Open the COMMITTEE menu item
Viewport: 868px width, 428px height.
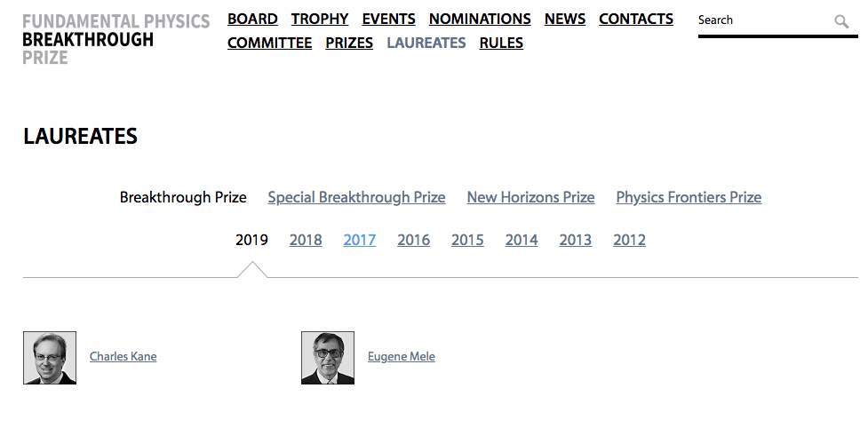pos(269,43)
